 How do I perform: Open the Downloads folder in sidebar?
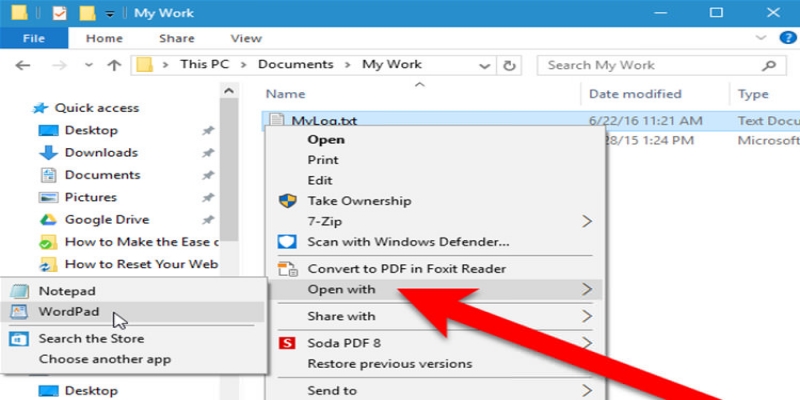click(100, 153)
